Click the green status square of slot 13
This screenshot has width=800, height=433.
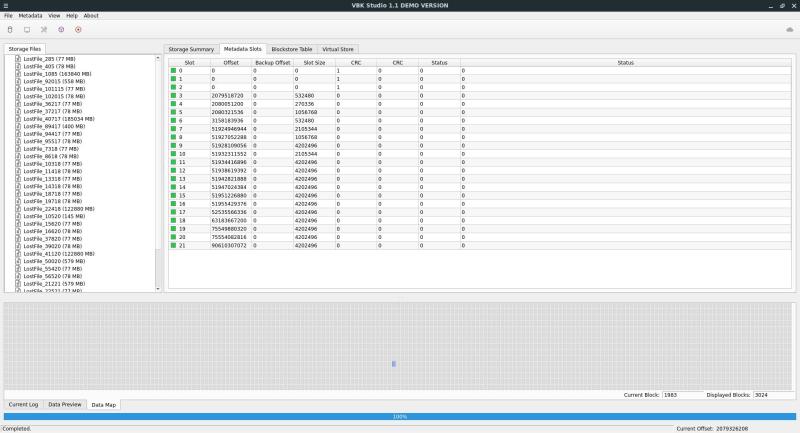(173, 179)
